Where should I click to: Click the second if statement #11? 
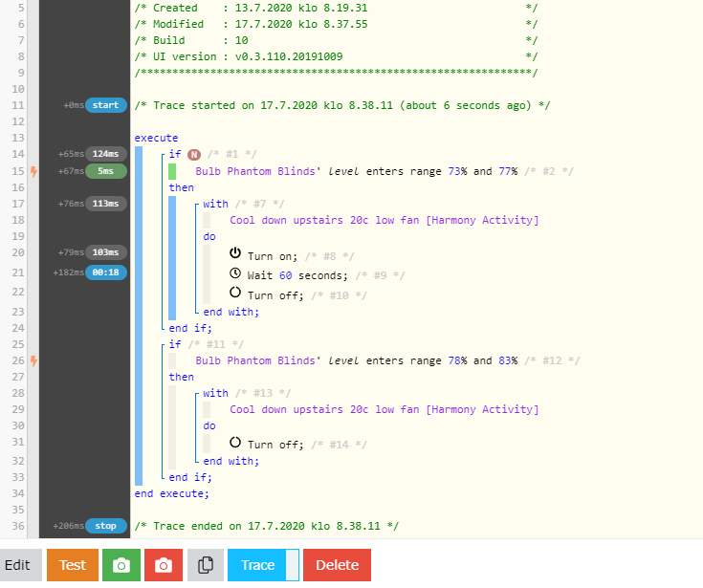coord(175,344)
